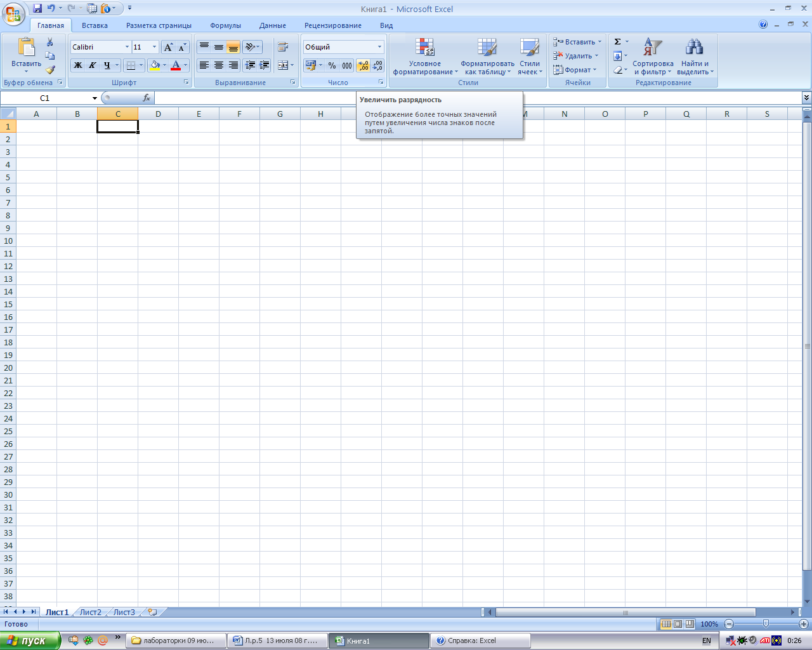Open Условное форматирование dropdown

pos(425,56)
